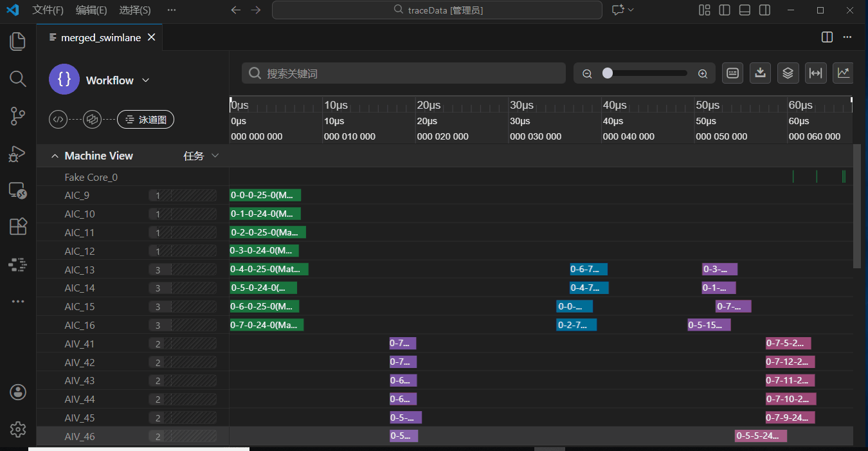868x451 pixels.
Task: Toggle the bottom panel layout
Action: (x=745, y=10)
